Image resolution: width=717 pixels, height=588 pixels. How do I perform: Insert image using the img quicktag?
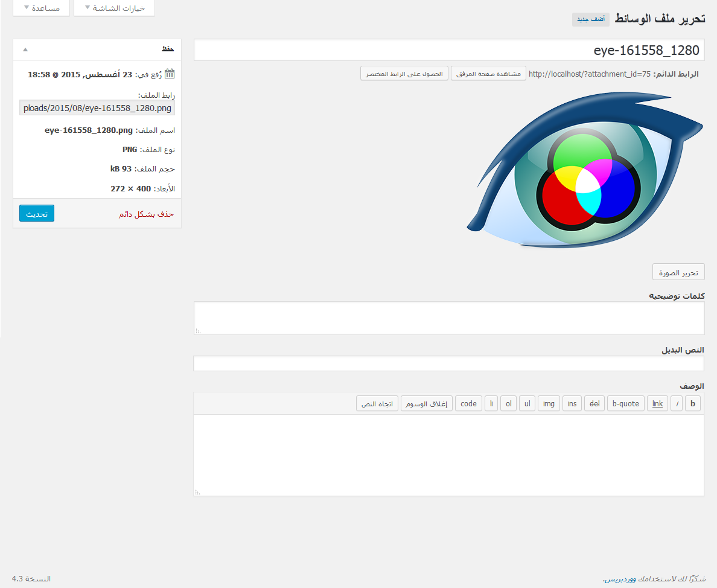pos(549,404)
